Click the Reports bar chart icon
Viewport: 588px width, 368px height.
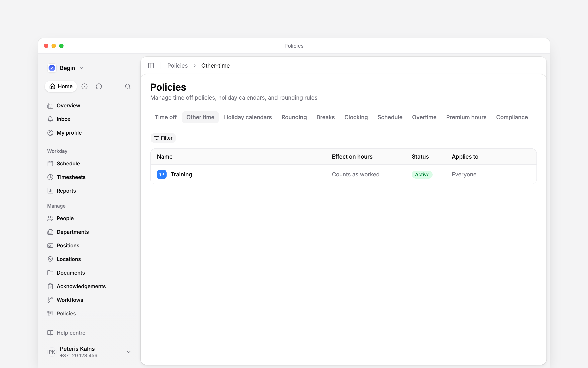pos(50,191)
